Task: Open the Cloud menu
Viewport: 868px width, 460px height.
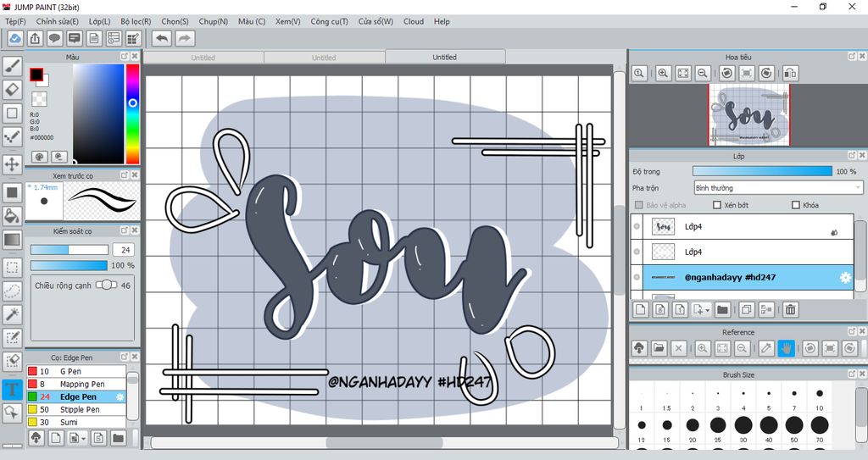Action: [414, 21]
